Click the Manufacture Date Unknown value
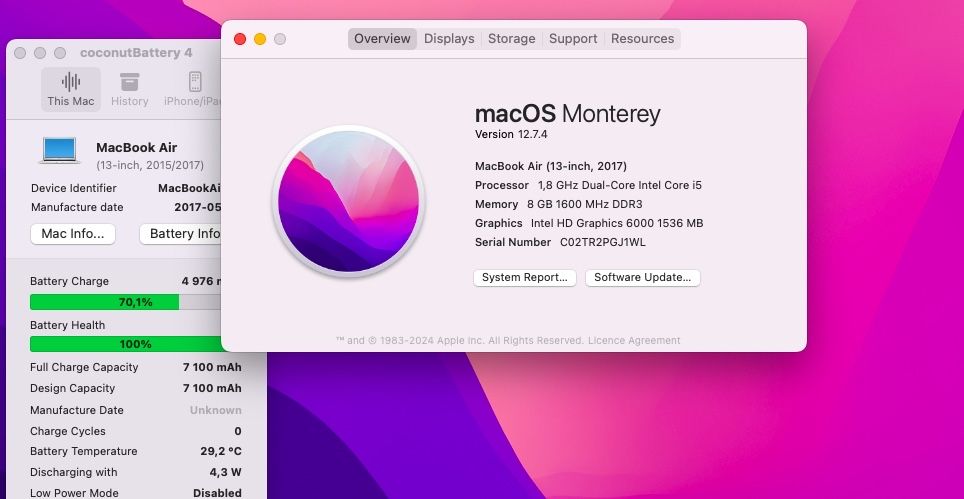The image size is (964, 499). [215, 411]
